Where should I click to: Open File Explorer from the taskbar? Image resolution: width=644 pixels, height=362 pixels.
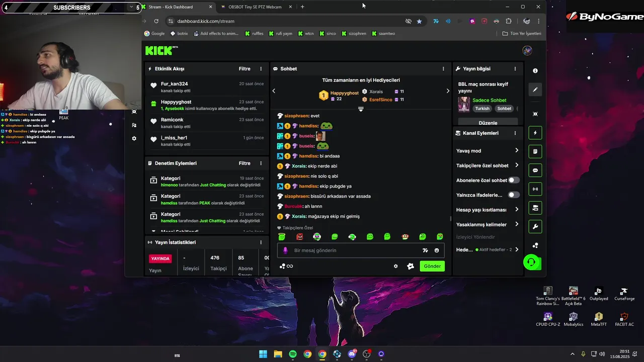coord(278,354)
